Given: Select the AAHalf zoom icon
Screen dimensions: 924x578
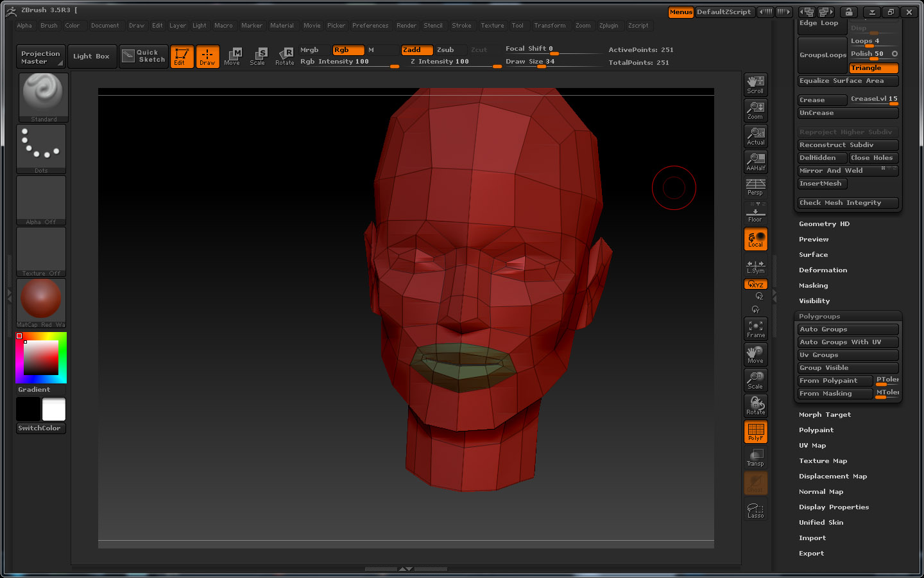Looking at the screenshot, I should point(755,162).
